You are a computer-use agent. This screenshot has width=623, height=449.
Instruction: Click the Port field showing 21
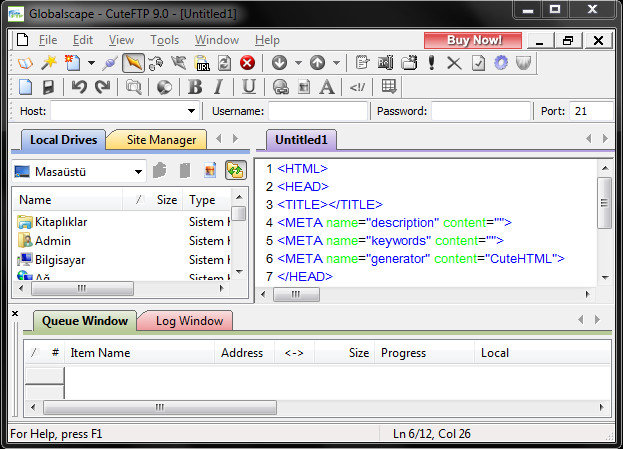[x=591, y=111]
